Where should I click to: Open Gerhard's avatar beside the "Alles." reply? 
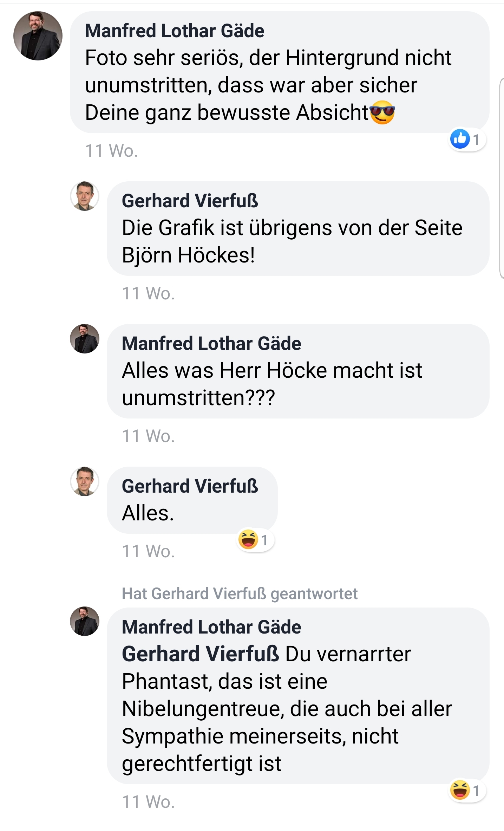coord(85,481)
